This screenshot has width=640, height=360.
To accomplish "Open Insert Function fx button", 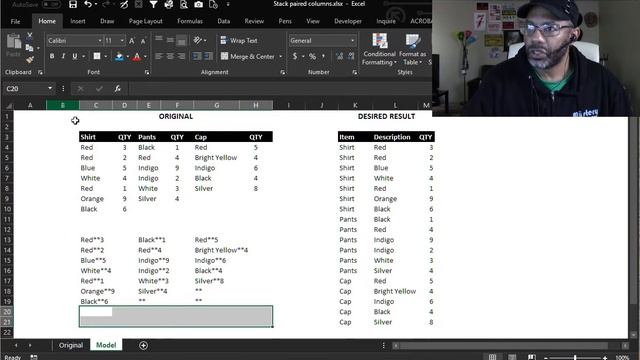I will pos(118,89).
